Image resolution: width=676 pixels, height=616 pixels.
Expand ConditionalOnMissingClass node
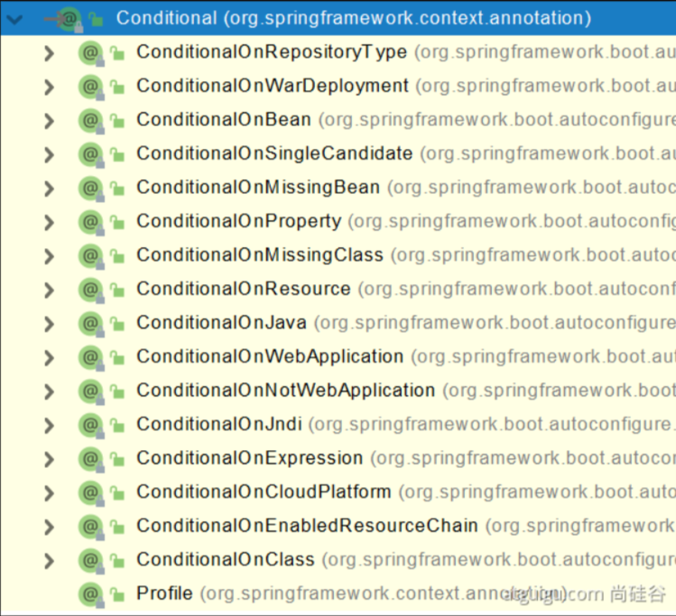[49, 257]
